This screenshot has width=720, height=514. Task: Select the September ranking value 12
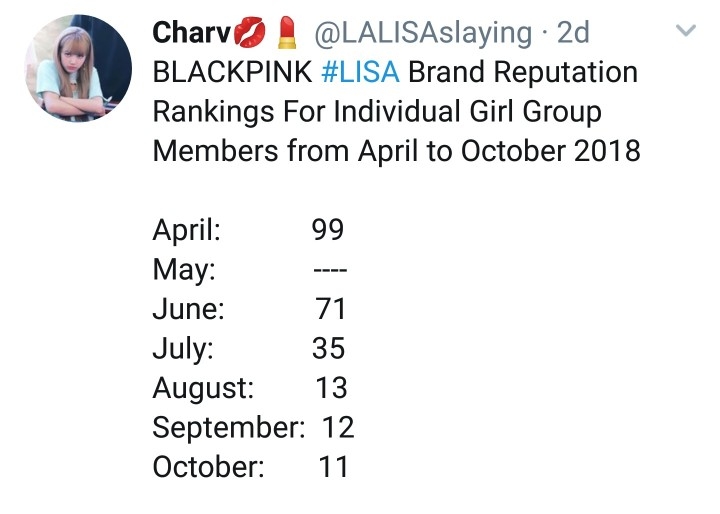coord(338,427)
